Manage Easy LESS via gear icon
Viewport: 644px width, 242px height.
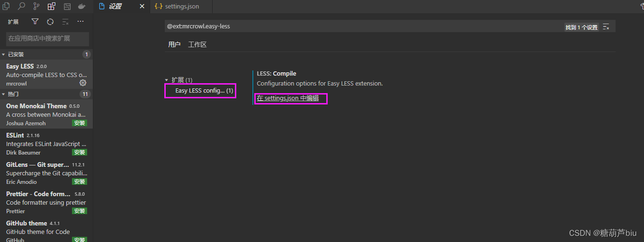click(83, 83)
